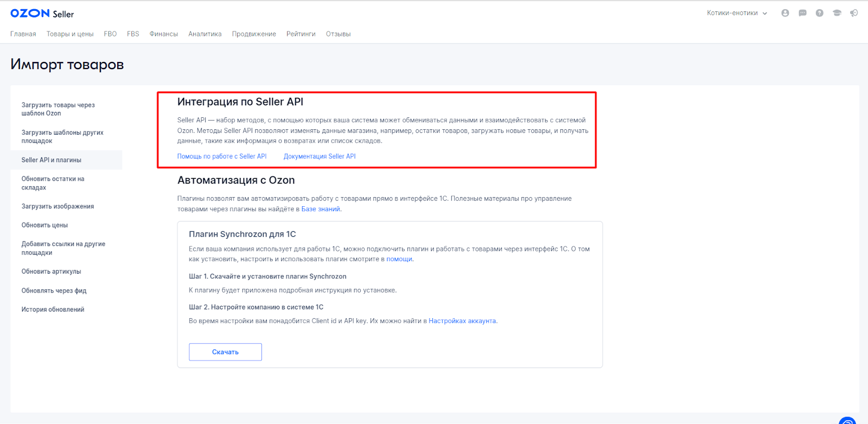Open the user profile icon
The width and height of the screenshot is (868, 424).
[x=785, y=13]
